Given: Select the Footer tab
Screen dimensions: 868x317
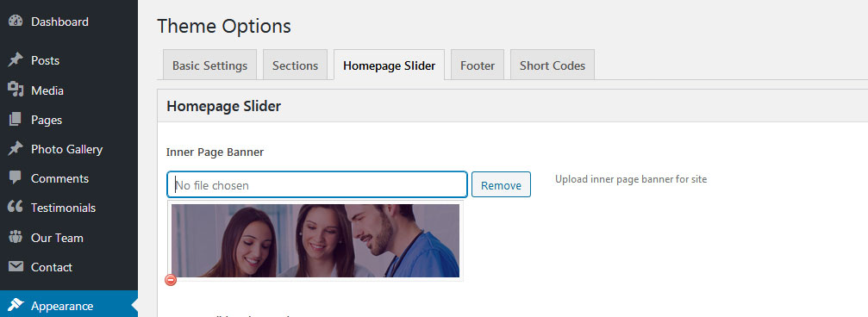Looking at the screenshot, I should coord(478,65).
